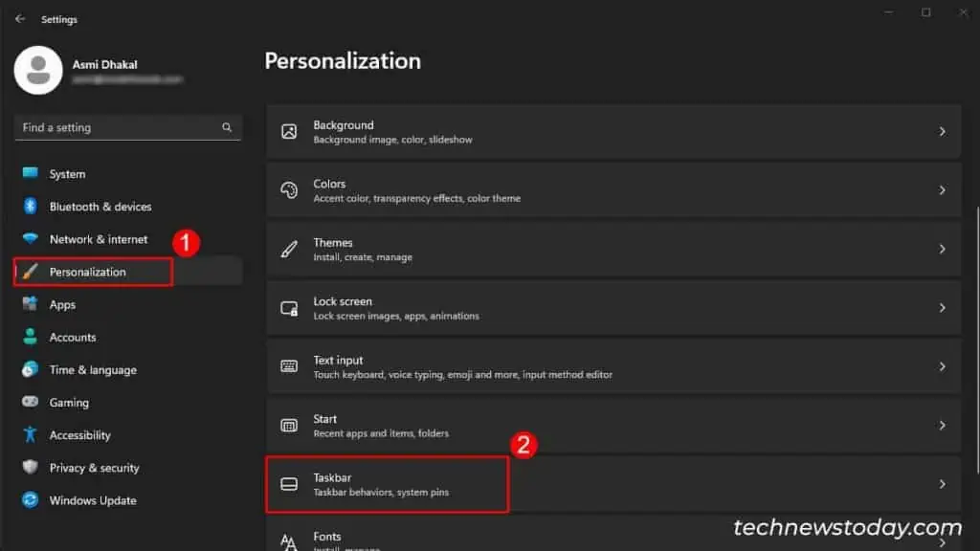Image resolution: width=980 pixels, height=551 pixels.
Task: Open Lock screen images row
Action: pos(613,307)
